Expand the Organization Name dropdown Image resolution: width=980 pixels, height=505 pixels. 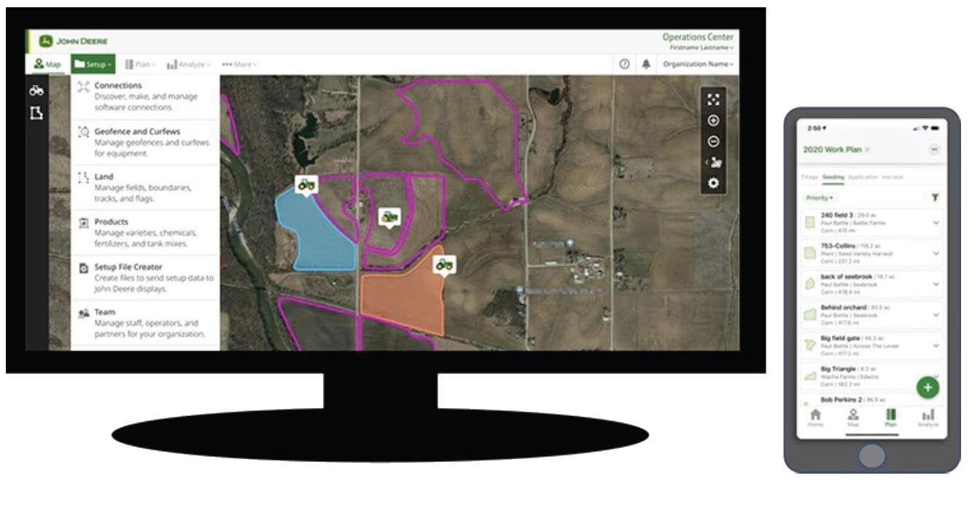pos(696,63)
